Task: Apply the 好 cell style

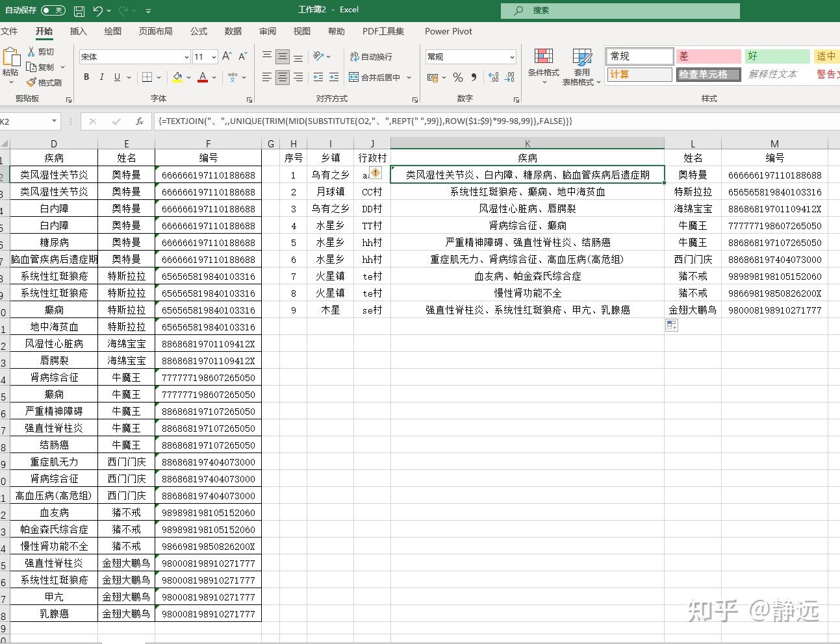Action: [x=777, y=56]
